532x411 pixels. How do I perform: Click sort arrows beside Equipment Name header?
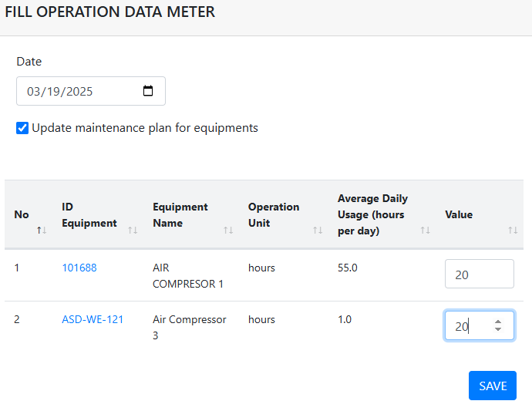(x=228, y=231)
